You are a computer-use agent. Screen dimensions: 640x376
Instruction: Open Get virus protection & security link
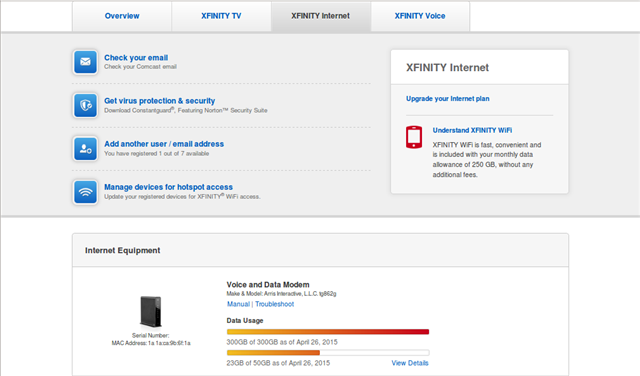pos(160,101)
